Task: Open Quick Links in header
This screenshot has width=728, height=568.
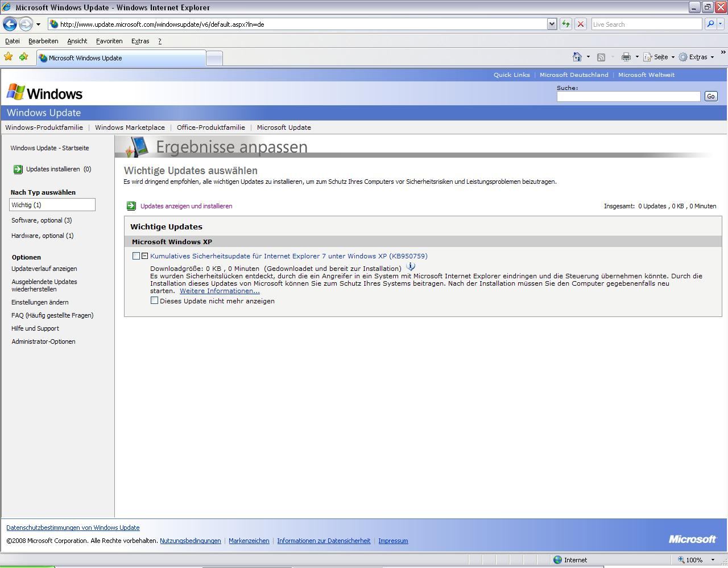Action: coord(511,75)
